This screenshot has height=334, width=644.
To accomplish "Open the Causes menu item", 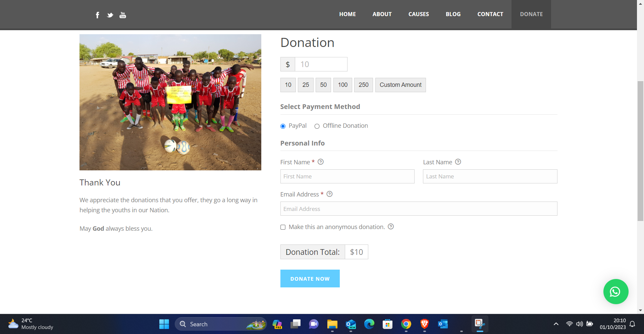I will [418, 14].
